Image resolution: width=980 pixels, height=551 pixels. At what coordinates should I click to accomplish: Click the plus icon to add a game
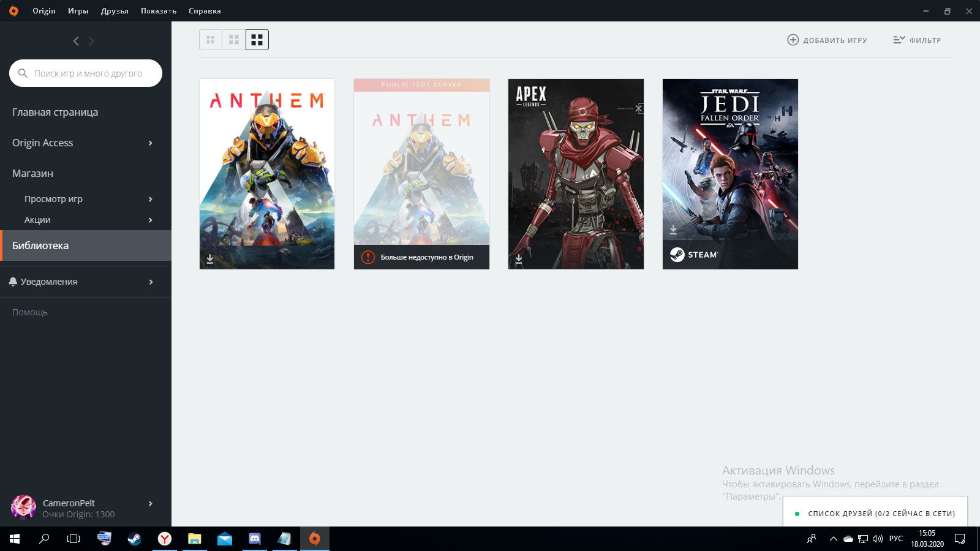click(793, 40)
